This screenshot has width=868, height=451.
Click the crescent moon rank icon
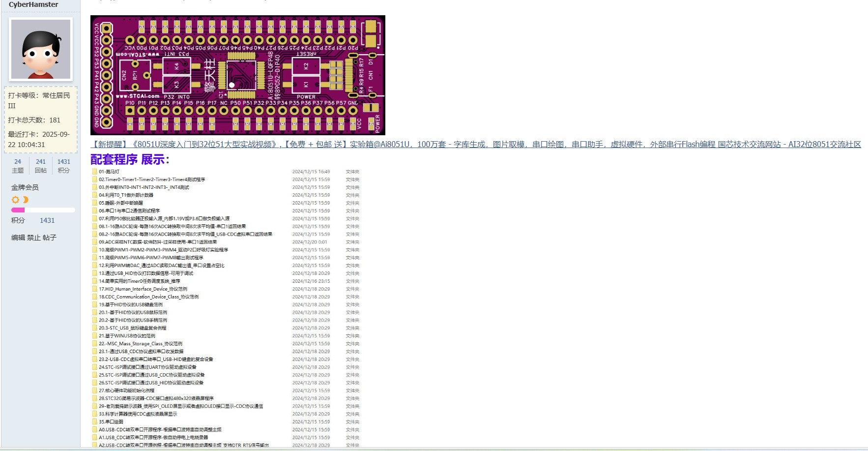(26, 200)
